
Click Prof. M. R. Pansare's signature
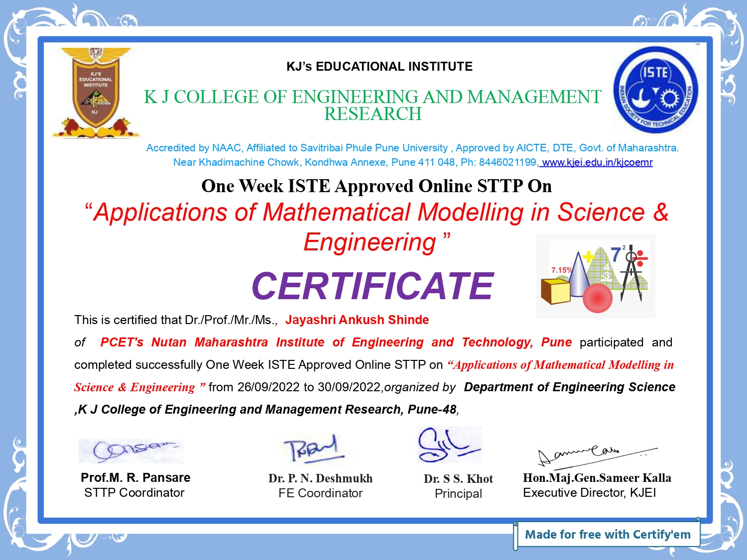click(x=131, y=450)
